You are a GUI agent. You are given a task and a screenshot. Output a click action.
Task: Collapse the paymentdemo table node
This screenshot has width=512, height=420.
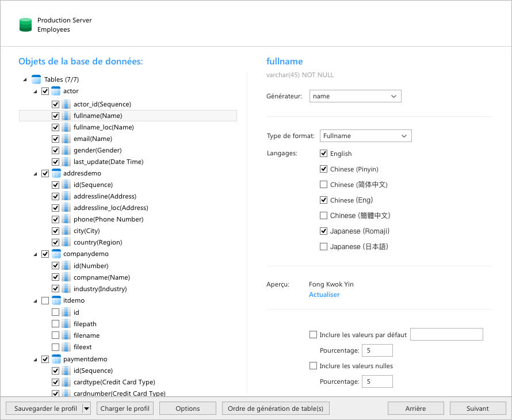click(x=35, y=360)
